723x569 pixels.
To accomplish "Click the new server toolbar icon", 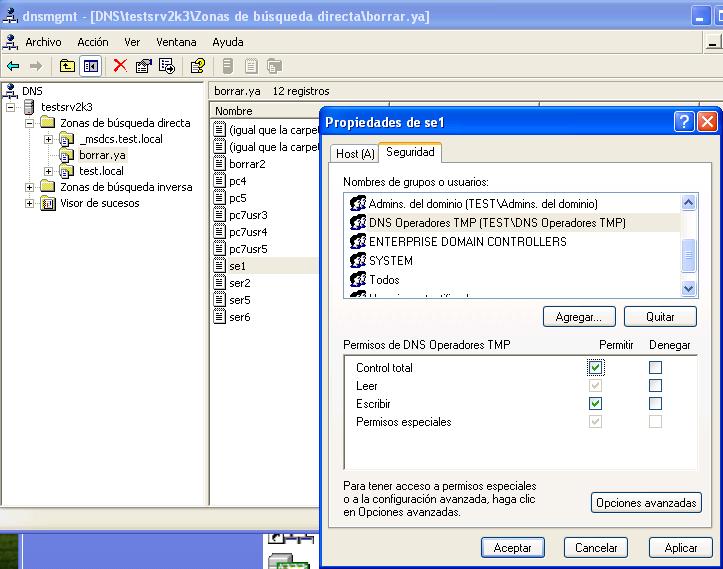I will coord(228,66).
